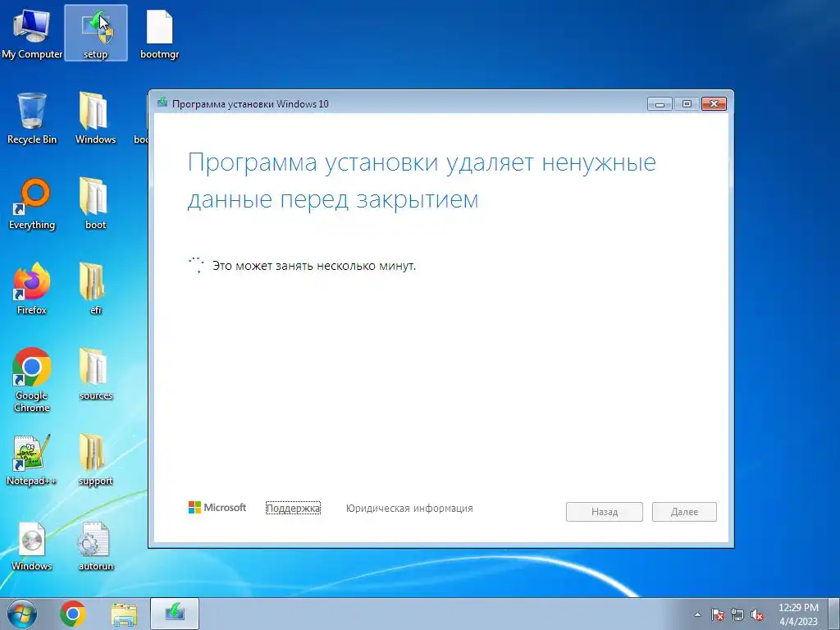
Task: Select the Recycle Bin icon
Action: (32, 118)
